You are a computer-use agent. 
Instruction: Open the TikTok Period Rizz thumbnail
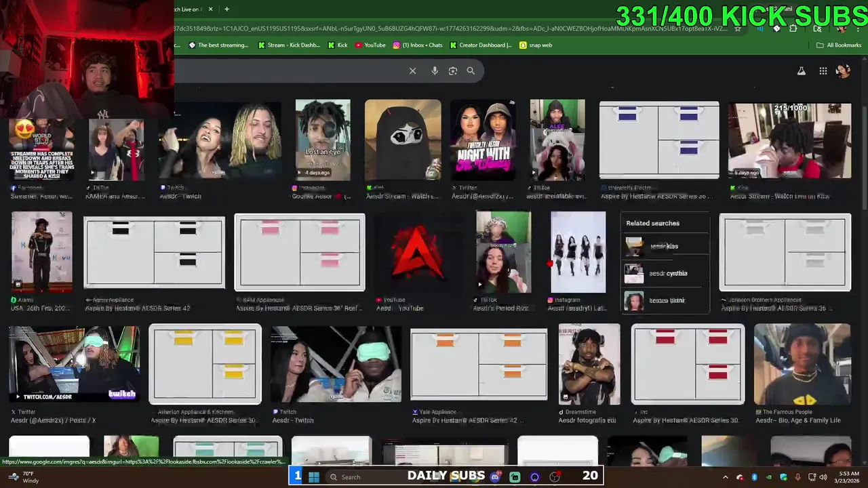tap(503, 252)
